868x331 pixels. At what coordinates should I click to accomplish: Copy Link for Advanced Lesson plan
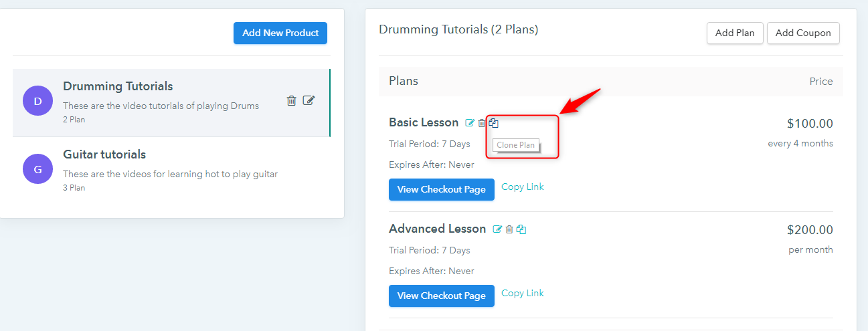pyautogui.click(x=523, y=294)
